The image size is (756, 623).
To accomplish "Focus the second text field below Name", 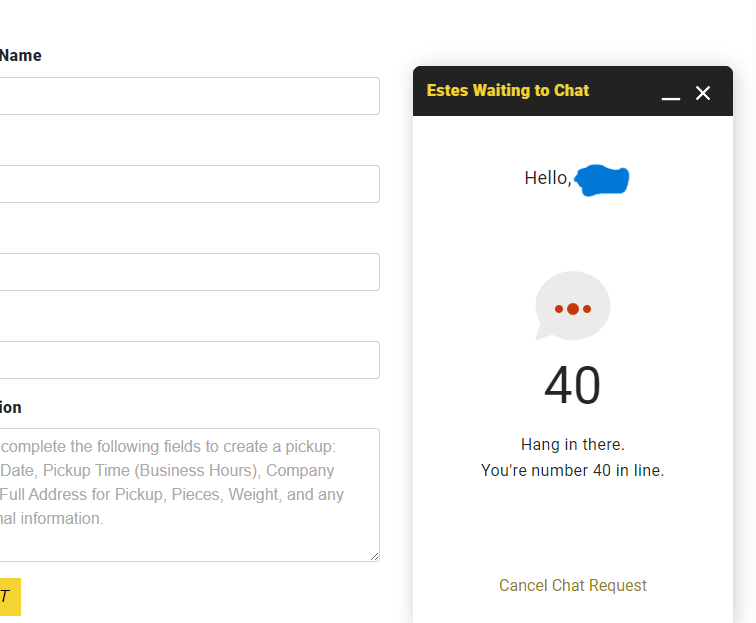I will (188, 184).
